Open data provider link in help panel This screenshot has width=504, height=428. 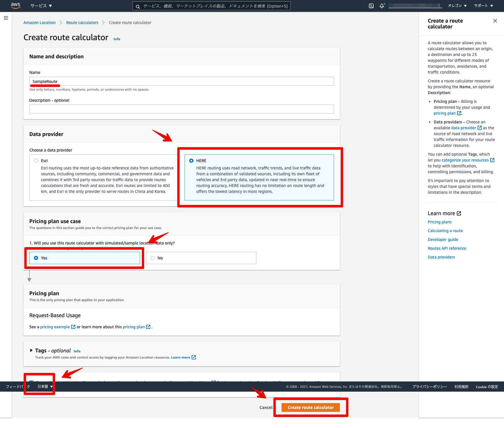[464, 128]
